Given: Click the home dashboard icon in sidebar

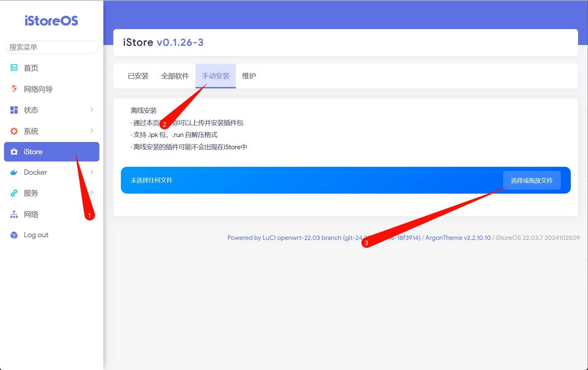Looking at the screenshot, I should pyautogui.click(x=14, y=68).
